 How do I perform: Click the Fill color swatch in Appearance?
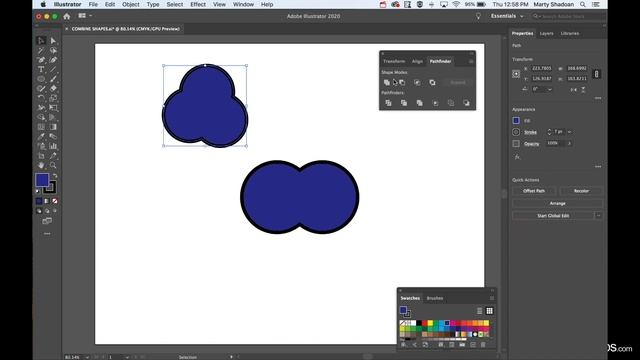[516, 120]
